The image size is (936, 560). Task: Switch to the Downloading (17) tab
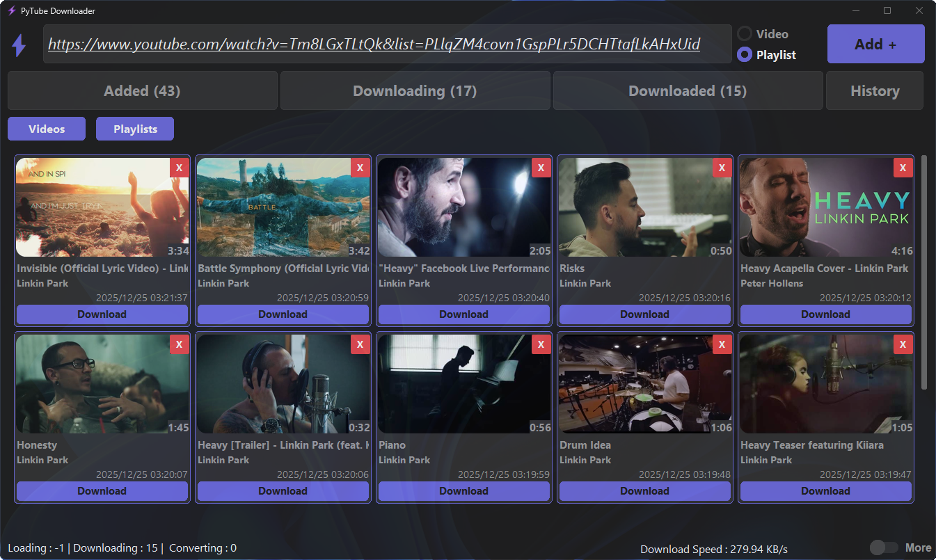click(x=415, y=90)
